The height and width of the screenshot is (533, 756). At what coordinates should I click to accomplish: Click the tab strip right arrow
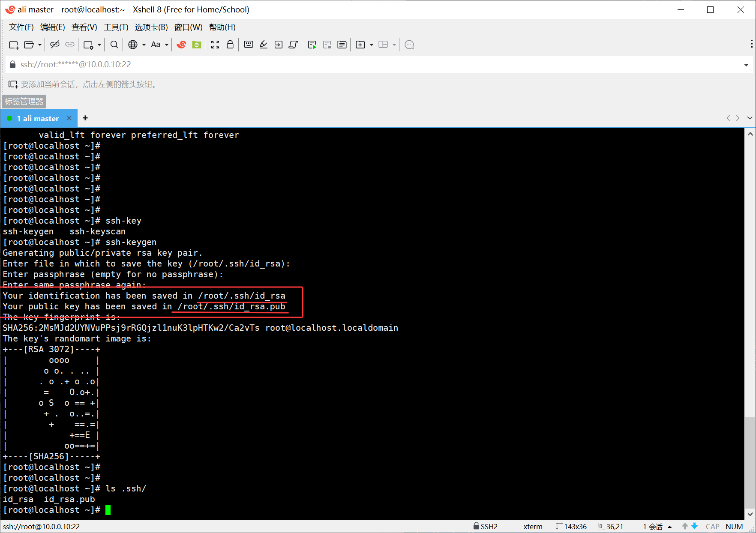(738, 118)
